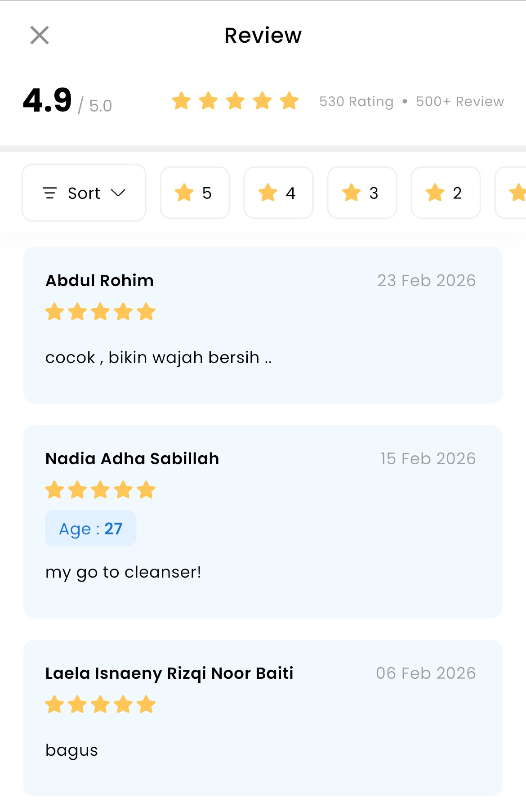Tap the Age : 27 badge
Image resolution: width=526 pixels, height=812 pixels.
pos(90,529)
